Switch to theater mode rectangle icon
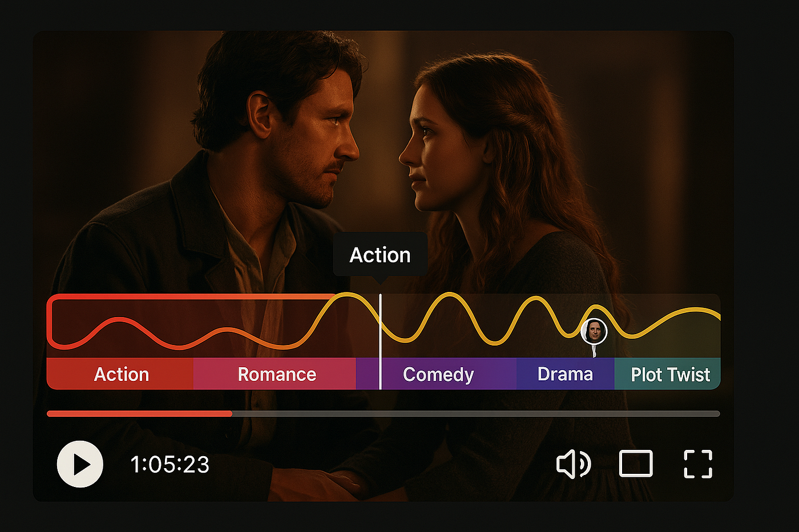 (636, 464)
